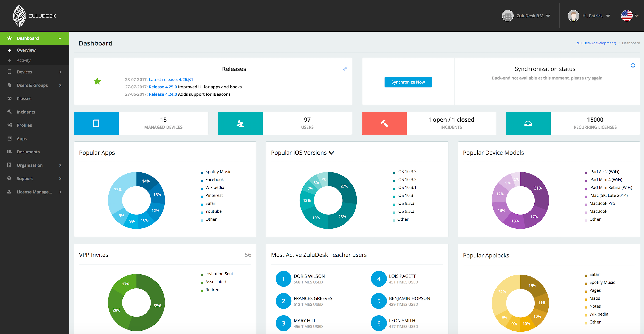
Task: Open the Profiles sidebar item
Action: [x=24, y=125]
